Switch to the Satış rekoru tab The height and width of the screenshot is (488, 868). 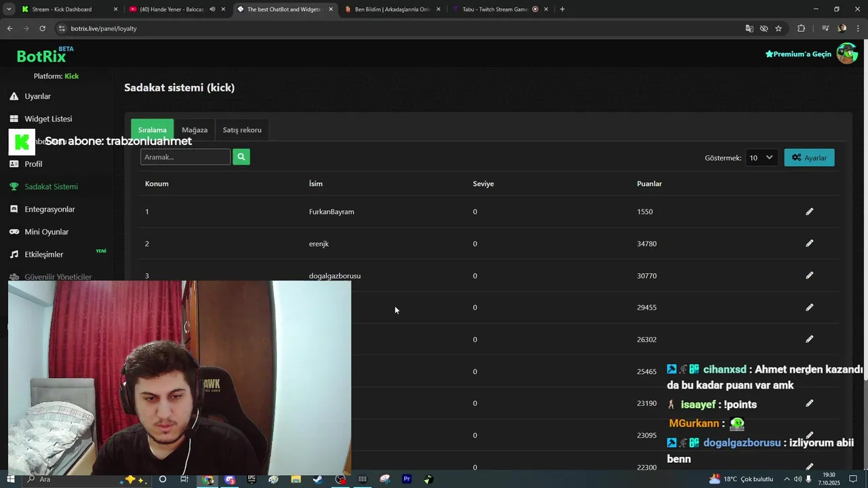242,129
